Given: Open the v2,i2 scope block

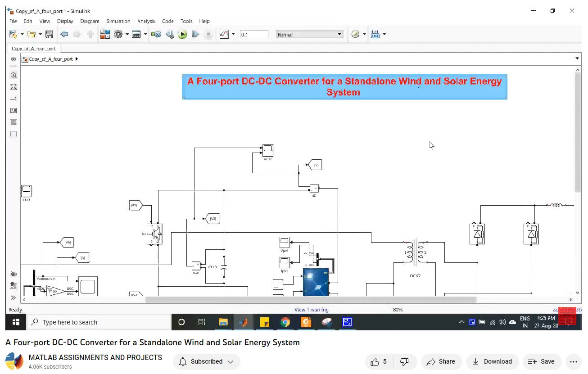Looking at the screenshot, I should 267,149.
